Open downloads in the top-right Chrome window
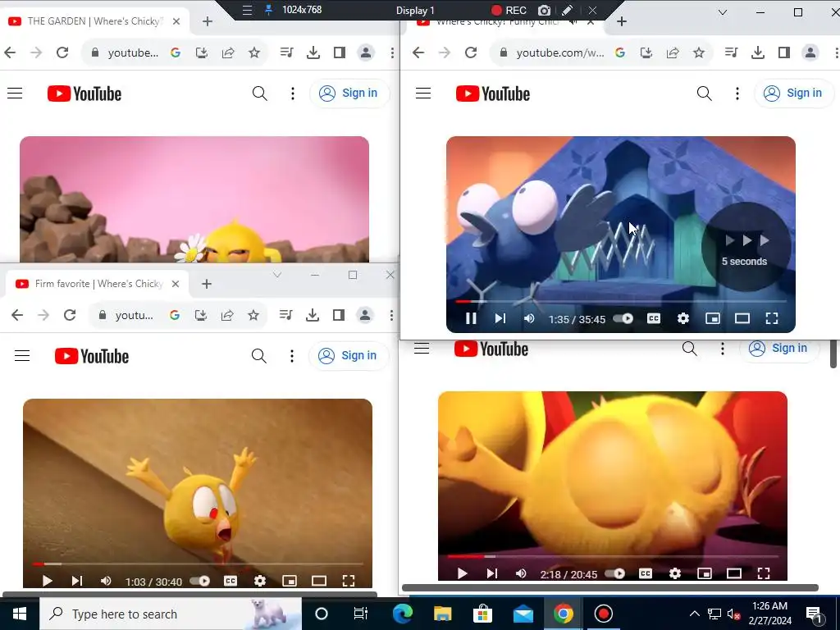Screen dimensions: 840x630 tap(757, 52)
